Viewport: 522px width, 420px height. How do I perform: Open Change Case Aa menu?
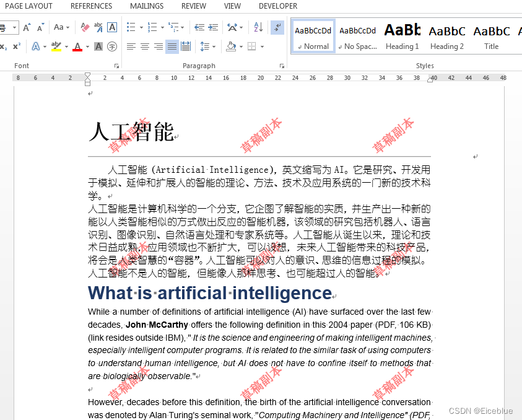tap(61, 27)
